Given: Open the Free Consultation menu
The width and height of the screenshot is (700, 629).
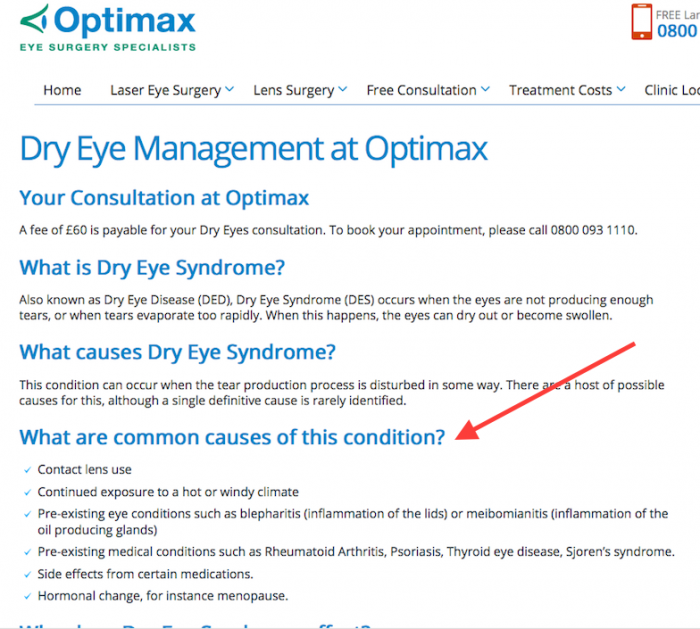Looking at the screenshot, I should click(x=421, y=90).
